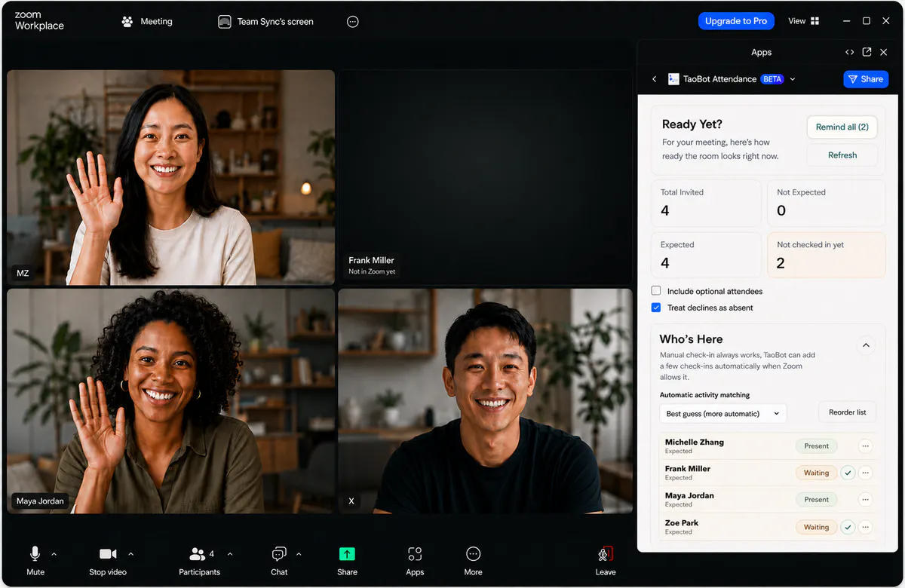Select Maya Jordan's video tile

171,401
